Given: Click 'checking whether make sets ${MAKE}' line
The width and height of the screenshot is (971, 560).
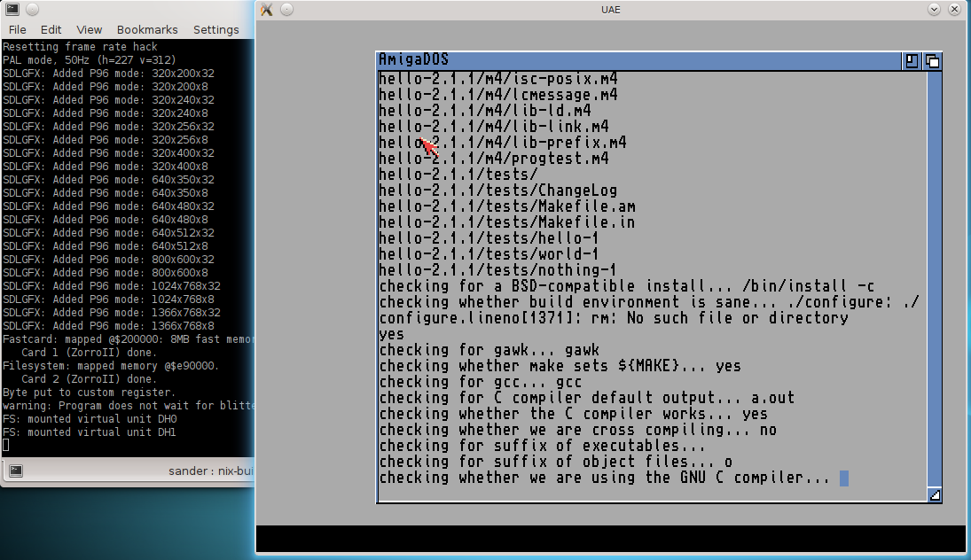Looking at the screenshot, I should click(x=560, y=366).
